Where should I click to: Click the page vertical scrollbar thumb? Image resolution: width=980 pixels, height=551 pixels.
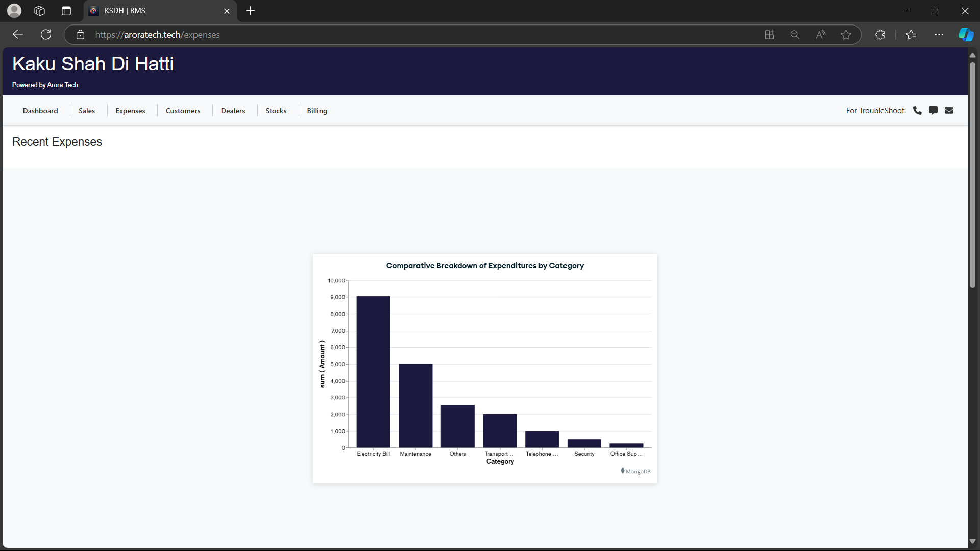[972, 173]
